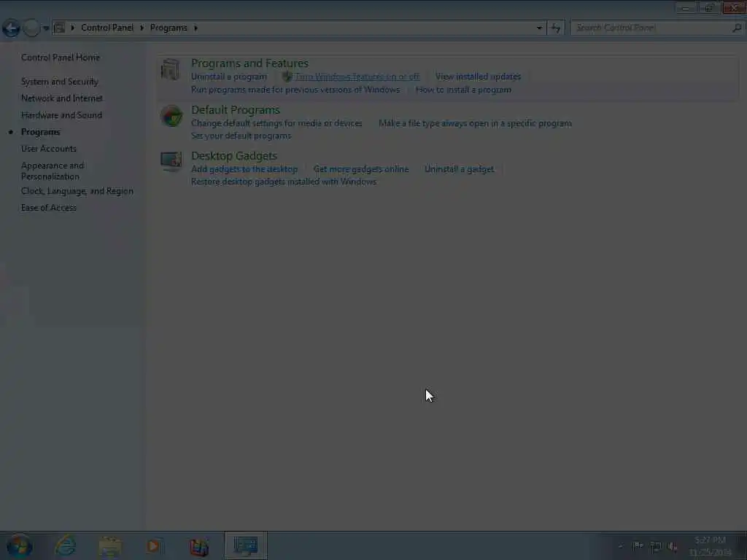Open the taskbar icon next to Media Player
The width and height of the screenshot is (747, 560).
click(198, 547)
